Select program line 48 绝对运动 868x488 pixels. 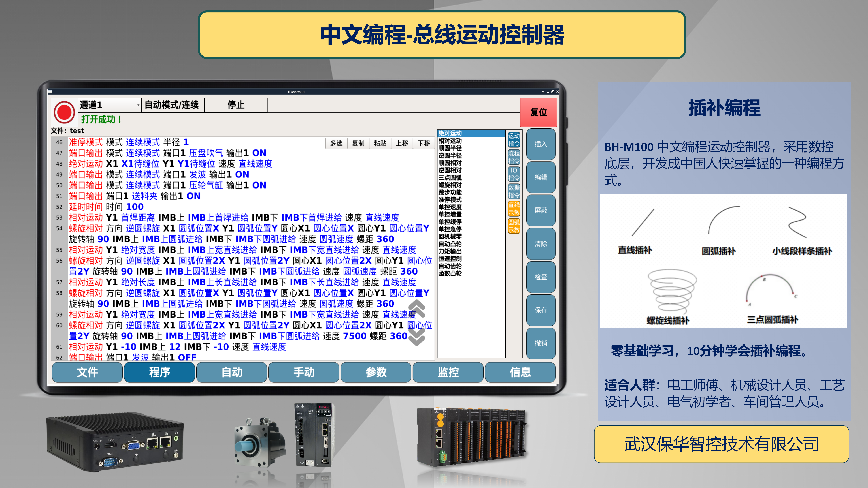click(x=171, y=164)
